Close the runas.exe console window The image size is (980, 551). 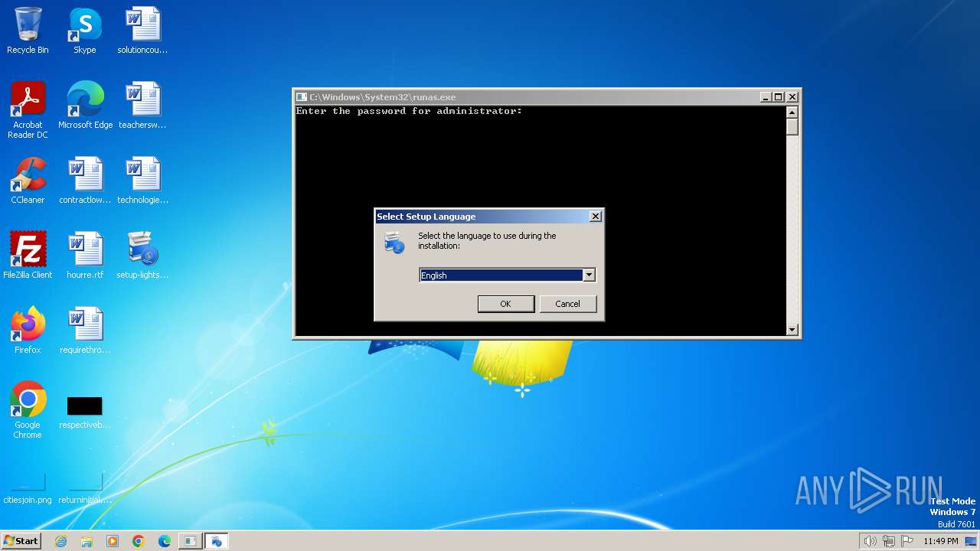point(792,97)
